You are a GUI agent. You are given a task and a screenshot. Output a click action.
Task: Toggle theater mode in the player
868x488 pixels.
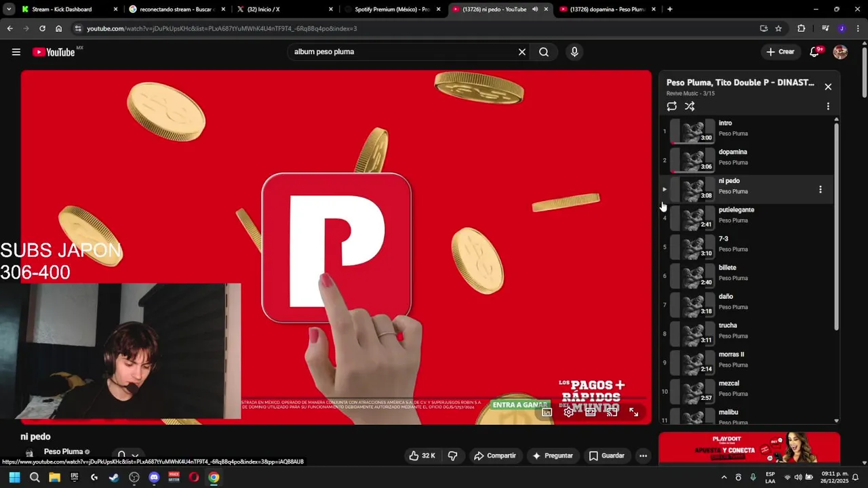(590, 412)
